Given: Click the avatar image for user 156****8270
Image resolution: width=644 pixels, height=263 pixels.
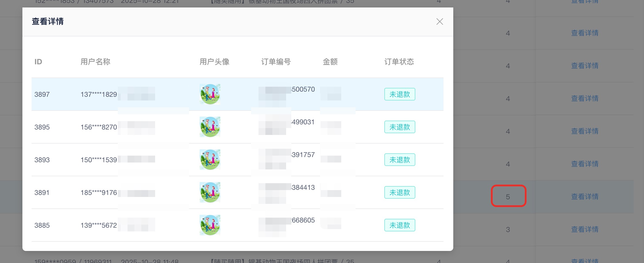Looking at the screenshot, I should pyautogui.click(x=210, y=127).
